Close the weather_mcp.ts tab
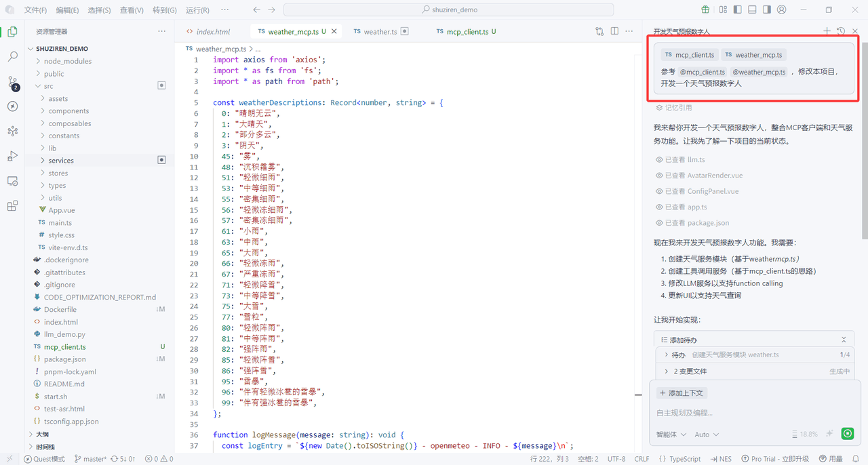Screen dimensions: 868x465 pyautogui.click(x=335, y=31)
